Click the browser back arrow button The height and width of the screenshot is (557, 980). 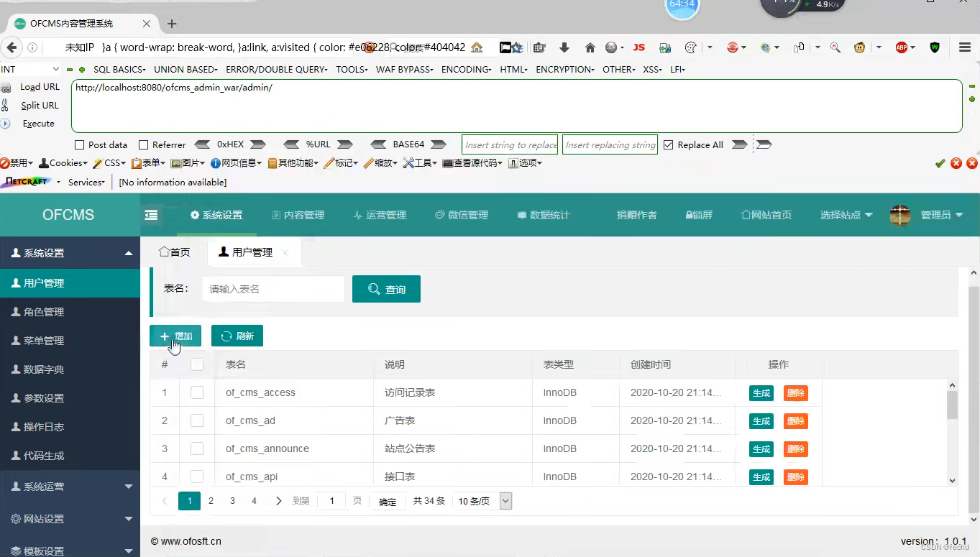11,47
